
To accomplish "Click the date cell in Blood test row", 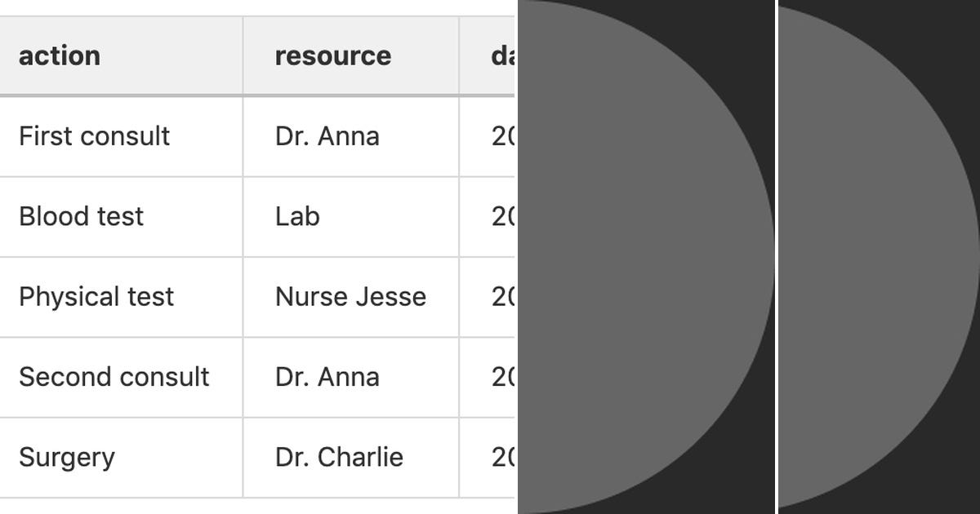I will click(x=488, y=216).
